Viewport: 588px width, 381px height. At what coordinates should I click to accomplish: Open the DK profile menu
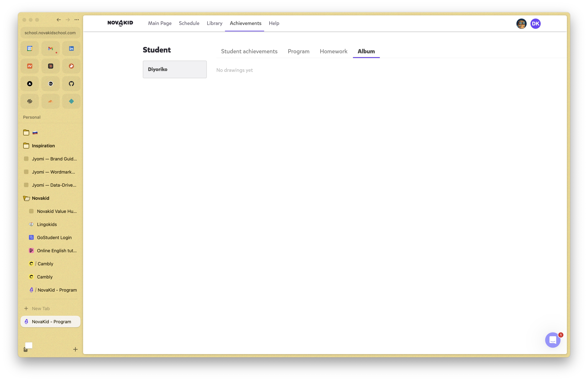[x=535, y=24]
